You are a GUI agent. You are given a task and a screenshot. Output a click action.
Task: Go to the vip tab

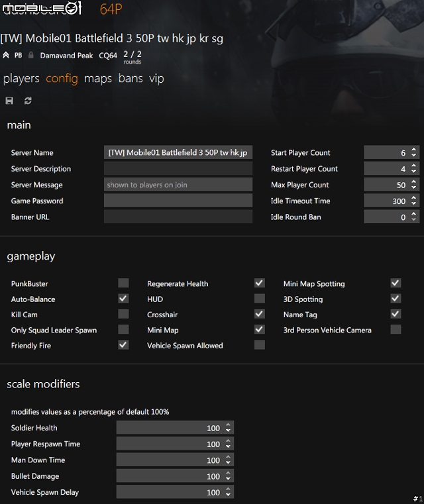(x=156, y=78)
